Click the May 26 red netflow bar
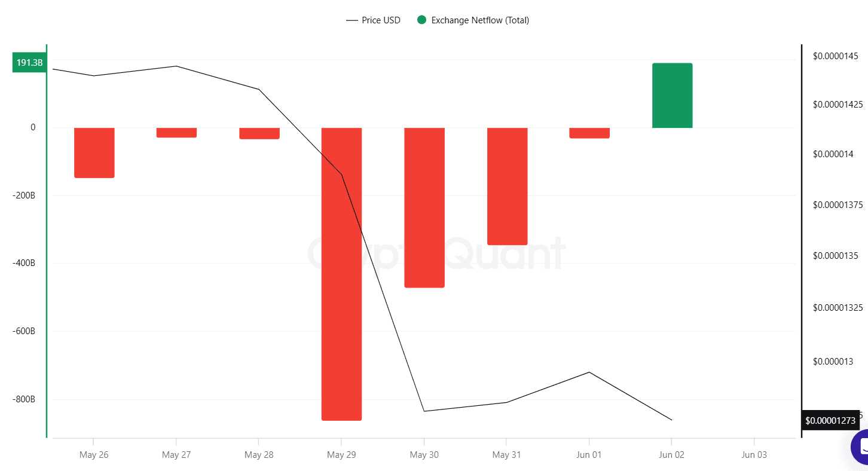 click(94, 152)
